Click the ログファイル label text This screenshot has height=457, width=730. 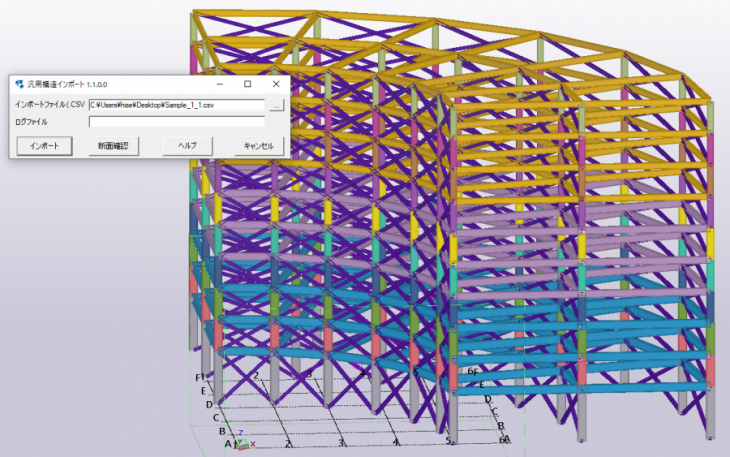pyautogui.click(x=31, y=122)
